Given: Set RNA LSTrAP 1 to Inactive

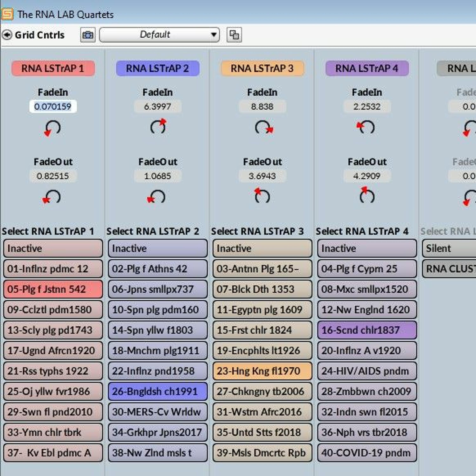Looking at the screenshot, I should (x=53, y=248).
